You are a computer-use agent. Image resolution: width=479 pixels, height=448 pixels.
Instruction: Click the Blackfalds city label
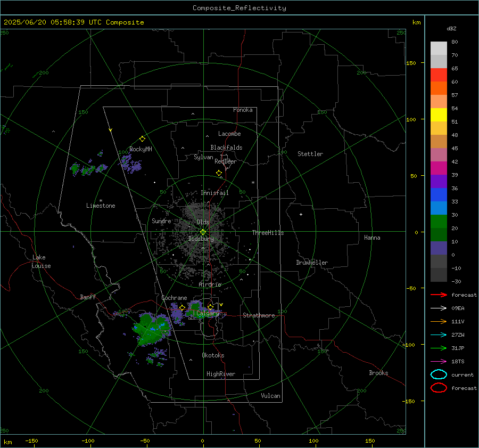pos(226,148)
